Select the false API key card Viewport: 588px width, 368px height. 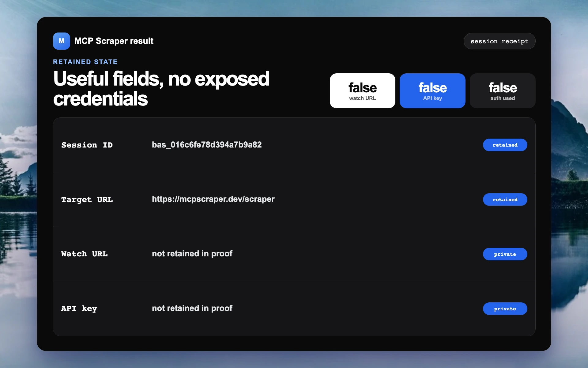(x=432, y=91)
